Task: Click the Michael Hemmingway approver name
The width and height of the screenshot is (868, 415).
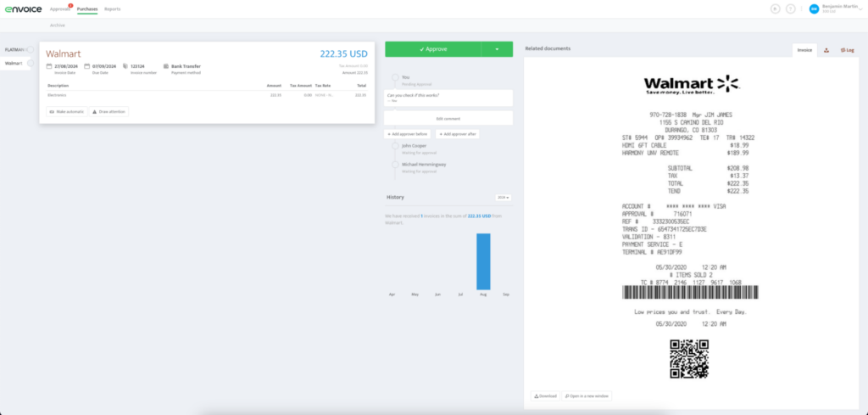Action: [424, 165]
